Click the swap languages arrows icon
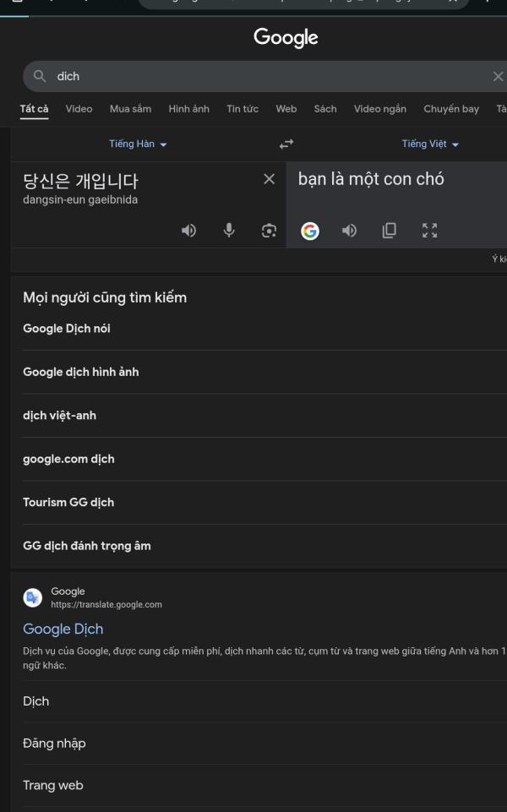 (x=286, y=144)
